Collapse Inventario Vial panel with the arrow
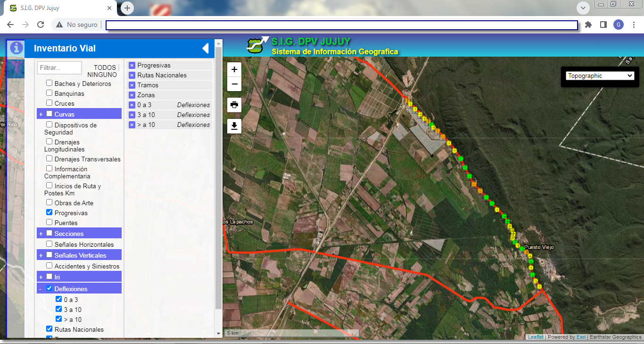The image size is (644, 344). pos(205,48)
